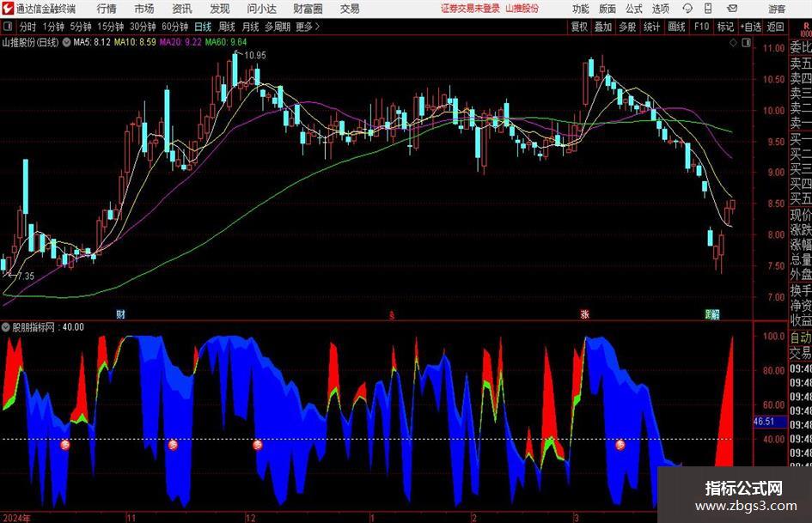Open the 选项 menu
The height and width of the screenshot is (523, 812).
click(660, 9)
